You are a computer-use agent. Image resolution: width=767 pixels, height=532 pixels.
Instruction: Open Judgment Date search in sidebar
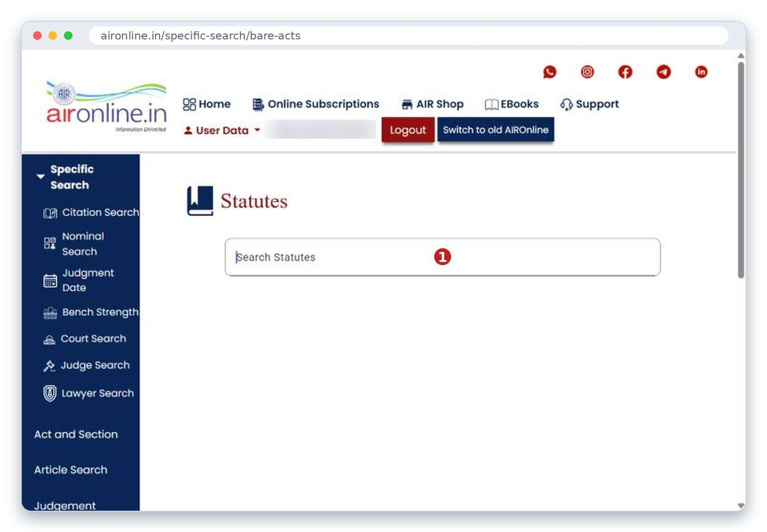click(79, 280)
